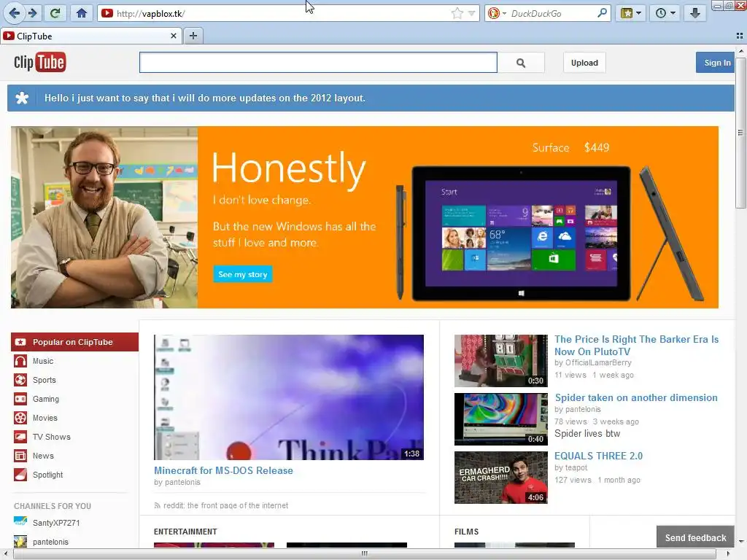The width and height of the screenshot is (747, 560).
Task: Open the pantelonis channel in sidebar
Action: 50,542
